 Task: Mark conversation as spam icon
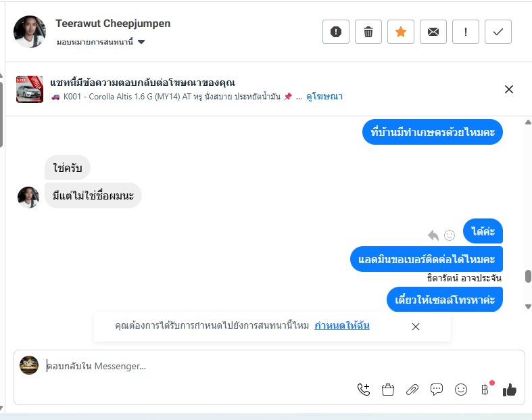(x=335, y=32)
